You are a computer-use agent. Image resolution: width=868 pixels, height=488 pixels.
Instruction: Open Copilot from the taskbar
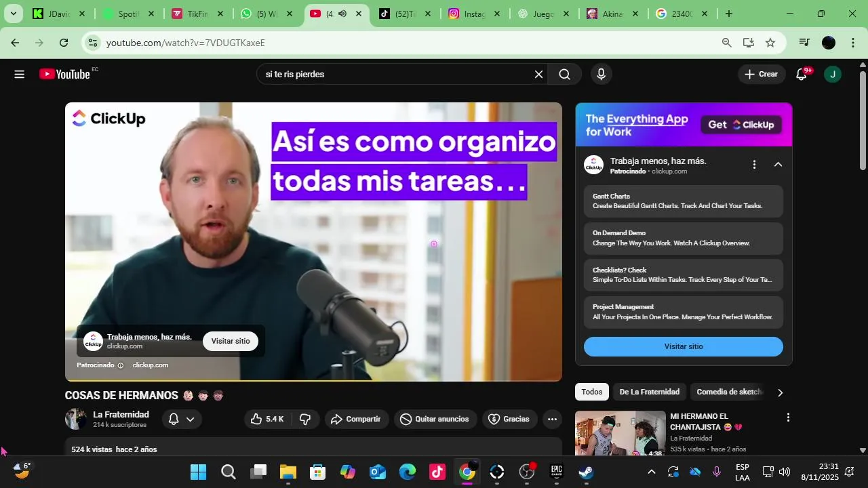[348, 472]
